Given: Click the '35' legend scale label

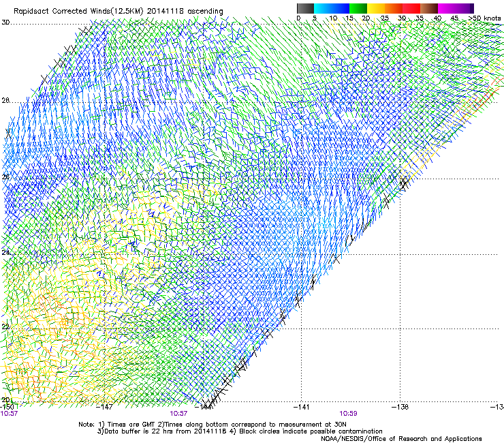Looking at the screenshot, I should point(420,18).
